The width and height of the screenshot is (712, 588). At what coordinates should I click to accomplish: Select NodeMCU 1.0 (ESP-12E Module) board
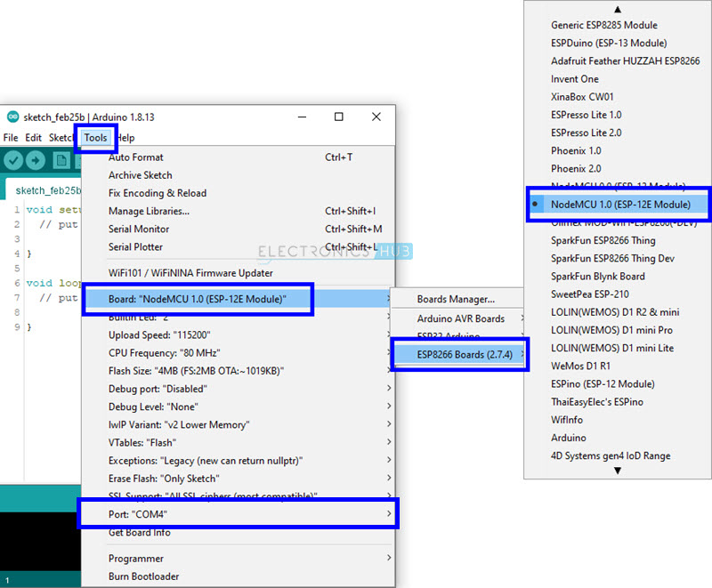tap(620, 204)
